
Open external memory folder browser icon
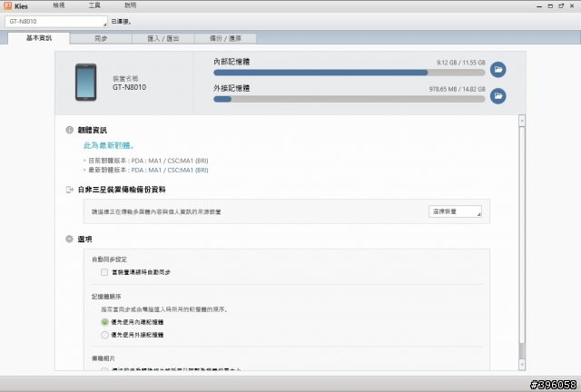(498, 96)
